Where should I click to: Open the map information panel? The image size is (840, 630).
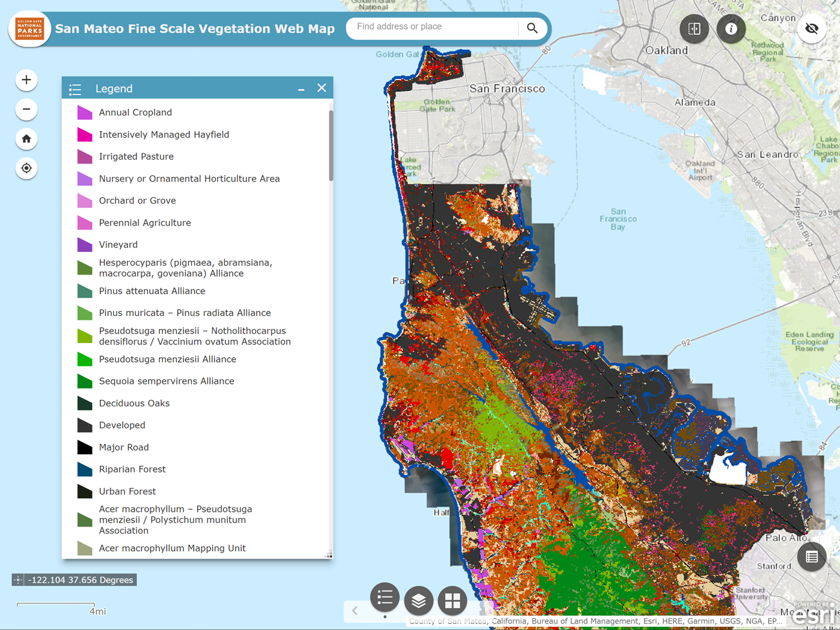coord(731,28)
